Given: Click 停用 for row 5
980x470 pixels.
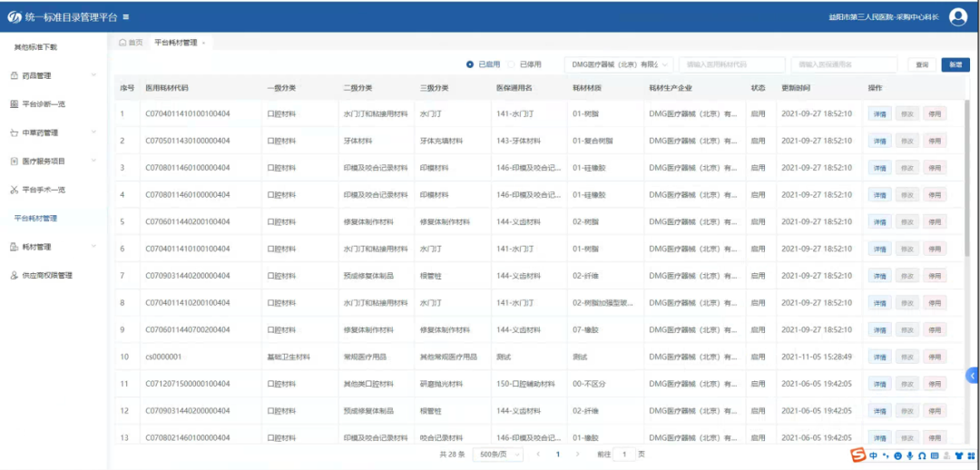Looking at the screenshot, I should 935,222.
